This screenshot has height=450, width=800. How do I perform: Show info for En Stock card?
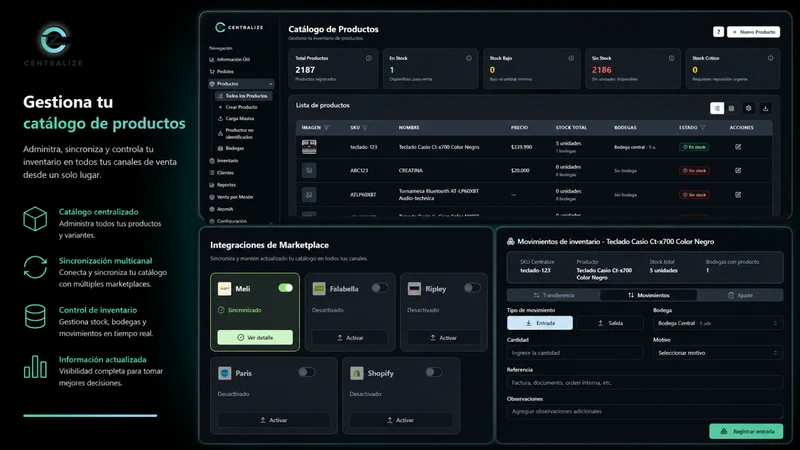468,58
